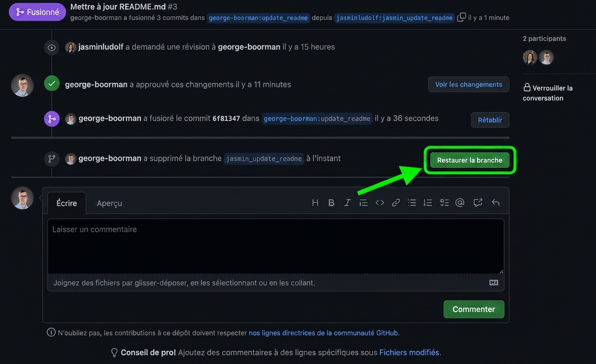Mention a user with the @ icon

pos(460,203)
